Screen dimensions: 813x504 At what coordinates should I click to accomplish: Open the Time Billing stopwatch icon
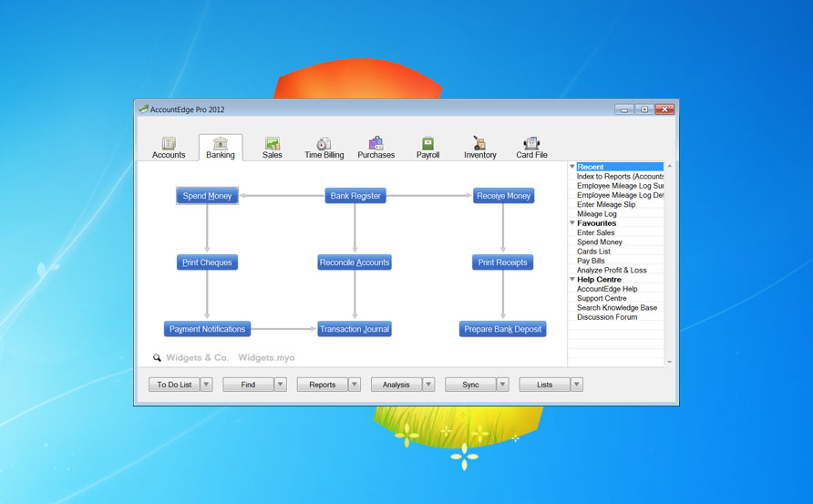coord(324,144)
